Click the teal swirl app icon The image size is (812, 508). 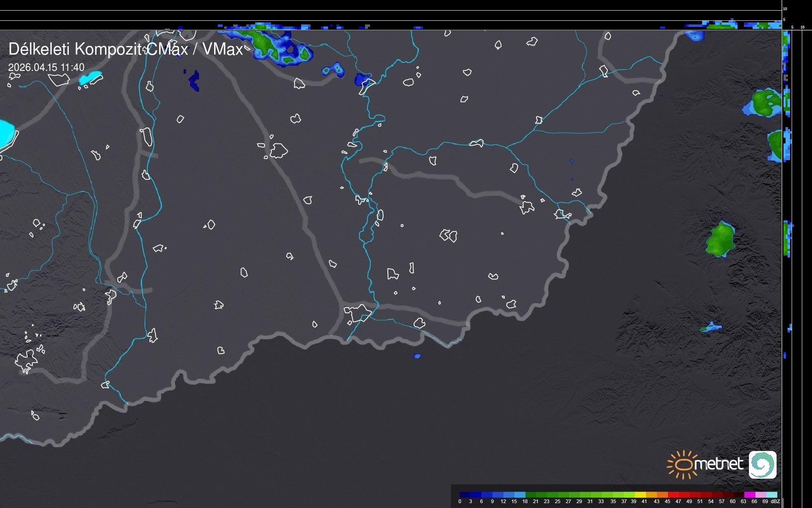[762, 465]
